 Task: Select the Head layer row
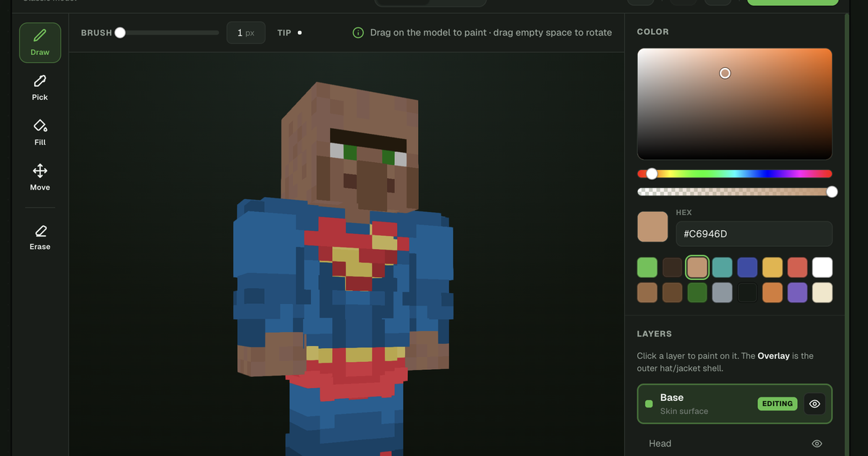point(734,444)
